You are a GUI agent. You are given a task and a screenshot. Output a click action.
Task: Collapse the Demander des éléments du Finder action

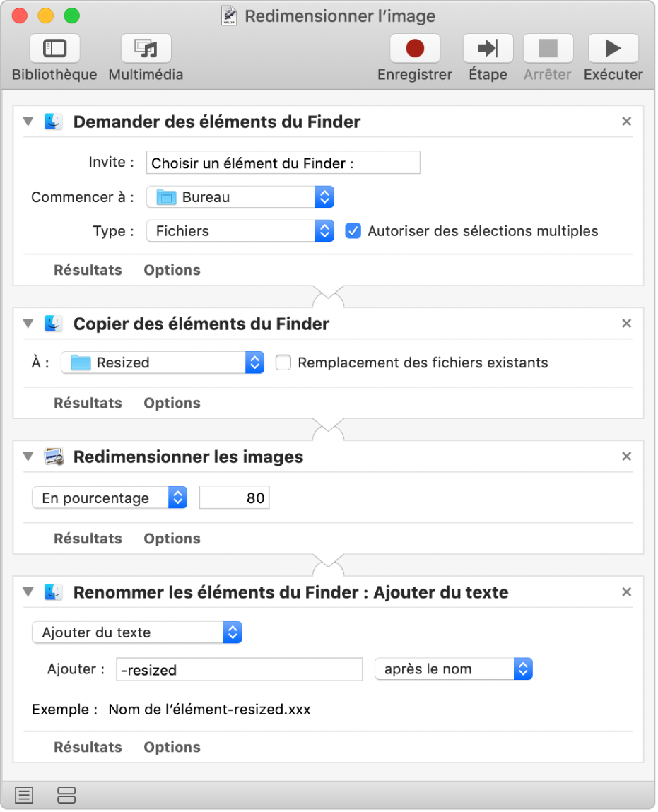28,122
